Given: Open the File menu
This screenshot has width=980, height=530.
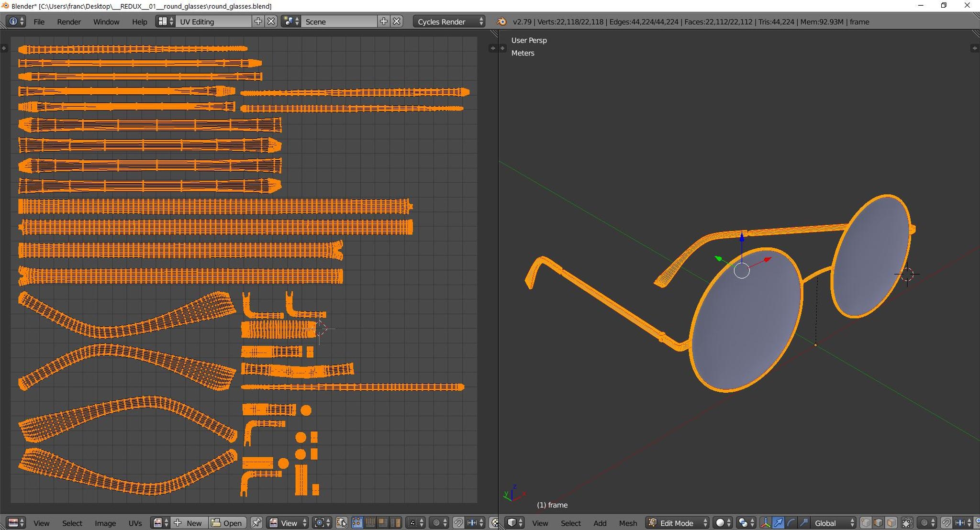Looking at the screenshot, I should tap(39, 22).
